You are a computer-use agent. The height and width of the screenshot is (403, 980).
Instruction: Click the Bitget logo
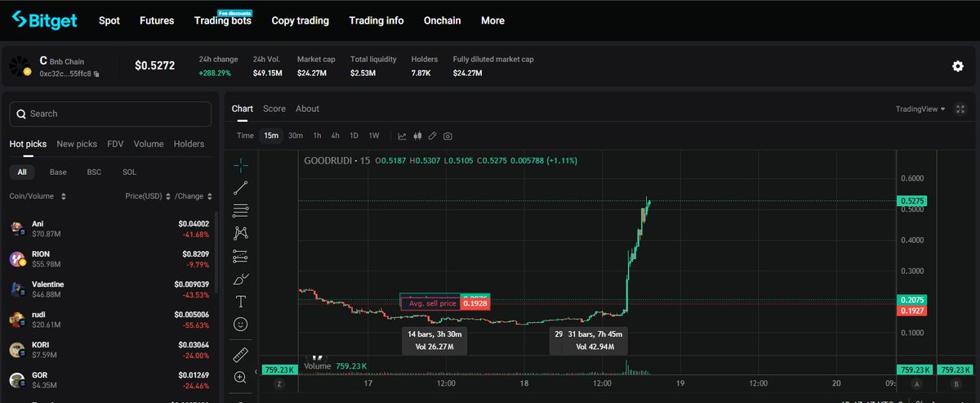tap(44, 20)
